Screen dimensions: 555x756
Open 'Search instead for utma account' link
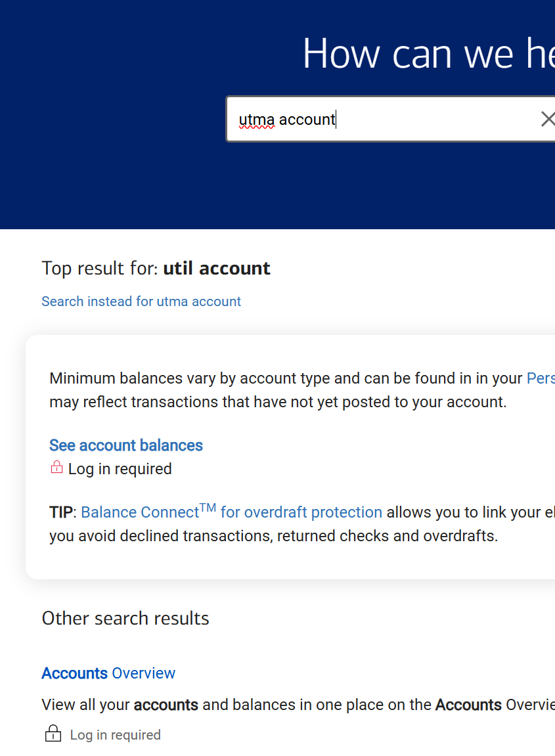(x=141, y=301)
